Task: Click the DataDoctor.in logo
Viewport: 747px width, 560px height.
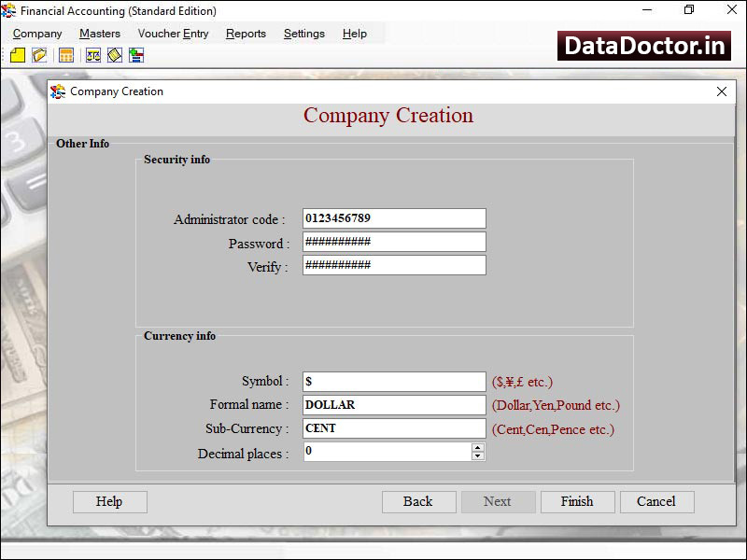Action: (x=643, y=44)
